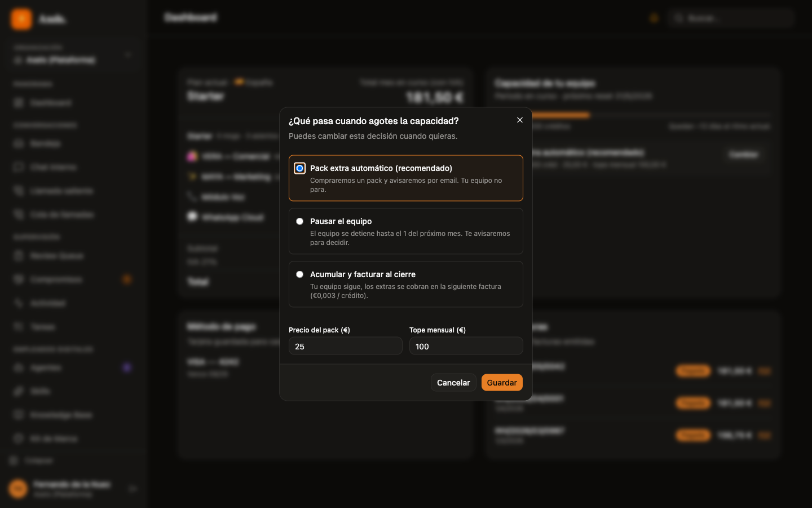The width and height of the screenshot is (812, 508).
Task: Open Chat interno from the sidebar
Action: tap(54, 167)
